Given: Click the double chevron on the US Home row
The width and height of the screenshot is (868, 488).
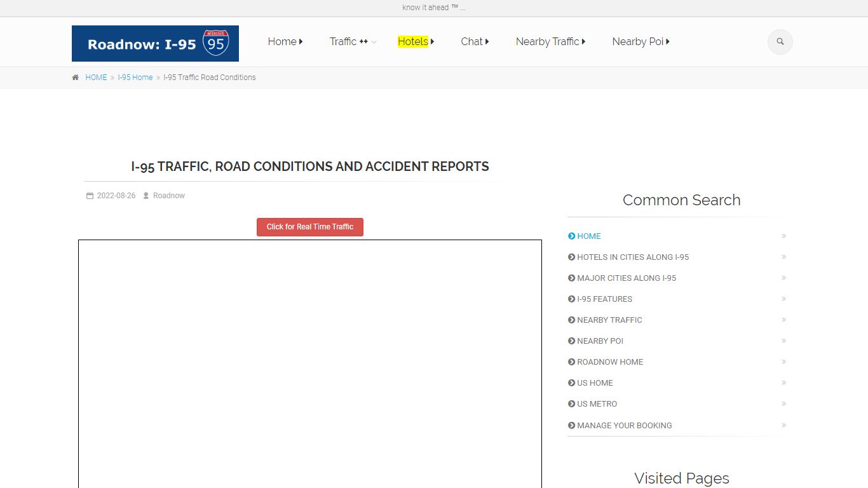Looking at the screenshot, I should point(783,383).
